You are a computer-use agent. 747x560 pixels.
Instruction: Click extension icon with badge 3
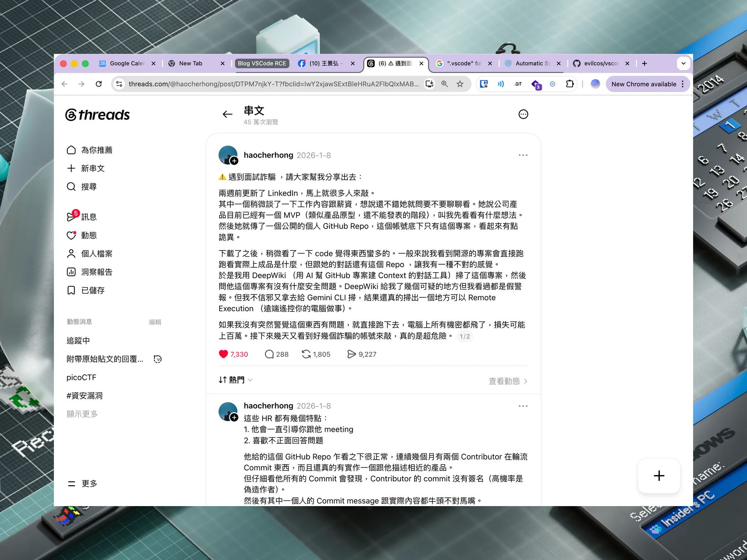point(536,85)
